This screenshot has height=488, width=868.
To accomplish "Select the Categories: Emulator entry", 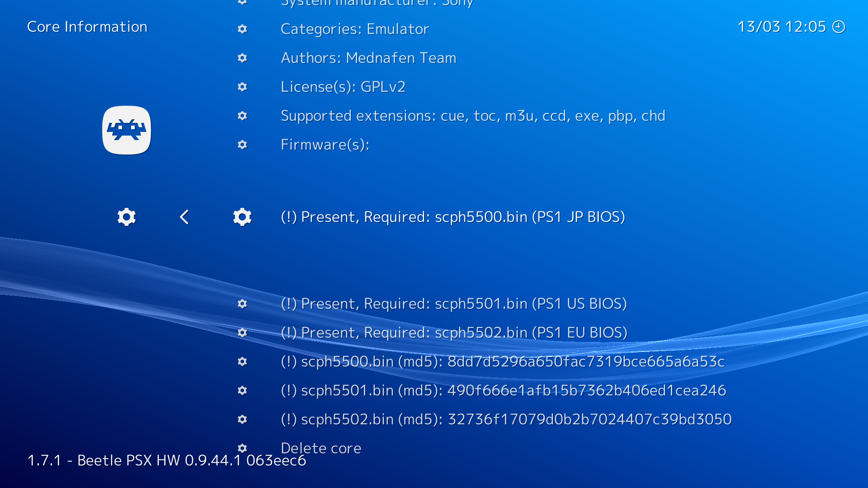I will point(355,29).
